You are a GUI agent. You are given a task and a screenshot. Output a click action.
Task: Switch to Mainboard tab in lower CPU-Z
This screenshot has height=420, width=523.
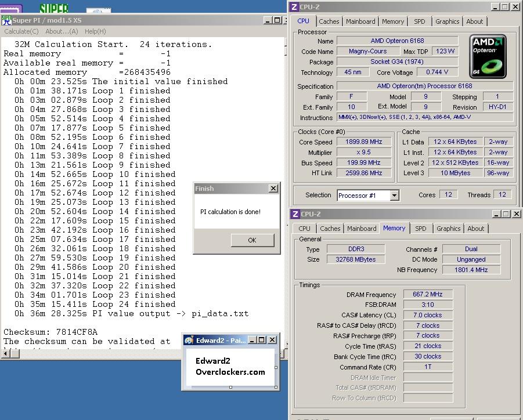(362, 229)
